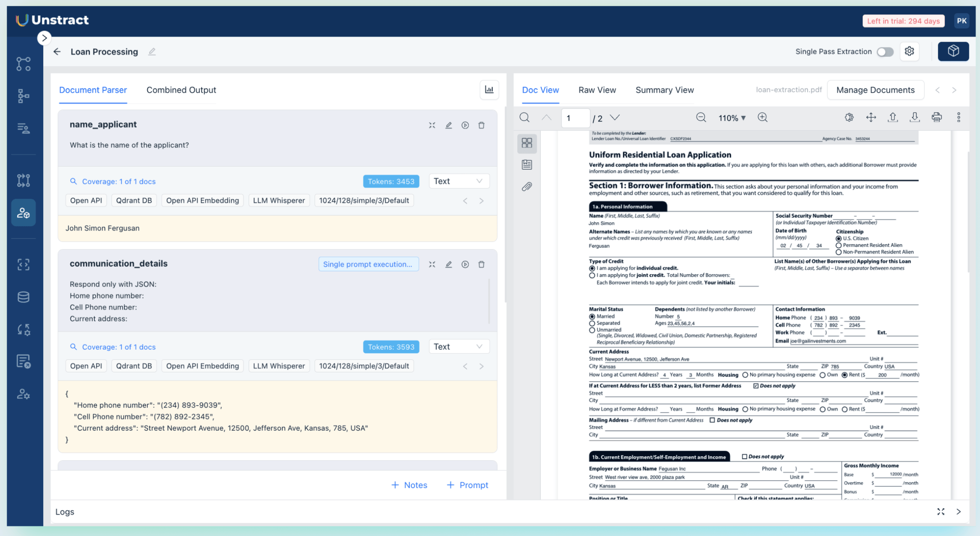This screenshot has height=536, width=980.
Task: Run the name_applicant prompt play icon
Action: (x=465, y=125)
